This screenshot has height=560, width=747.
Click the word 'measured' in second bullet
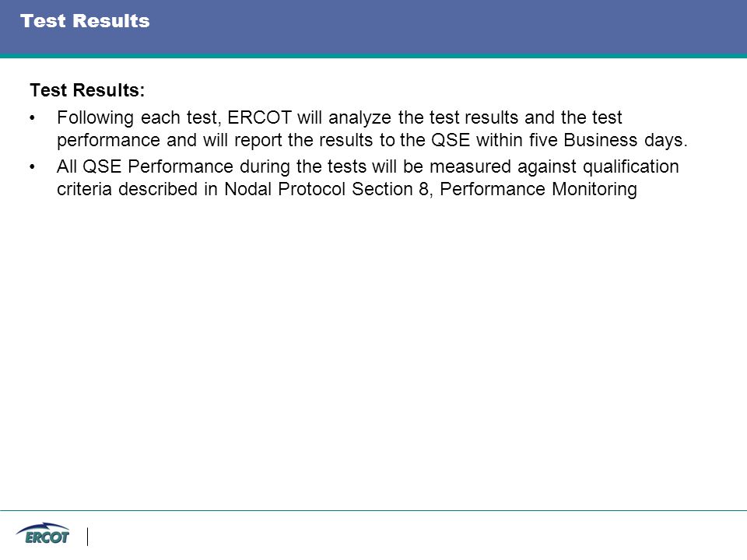(x=470, y=166)
